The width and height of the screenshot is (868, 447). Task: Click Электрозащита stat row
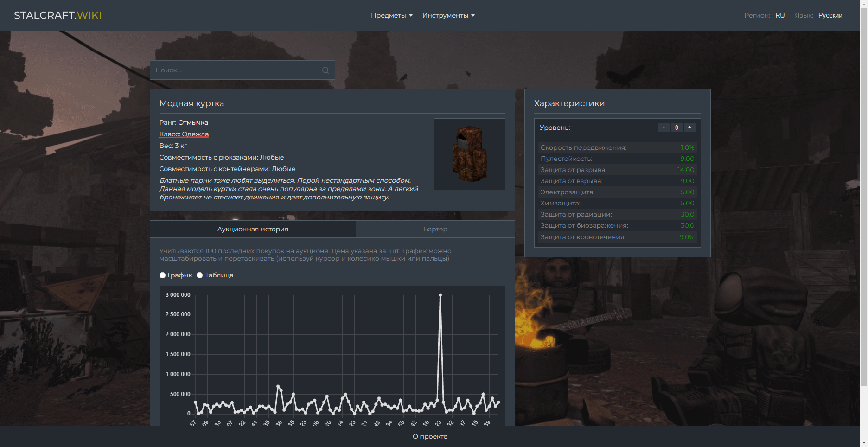(x=617, y=192)
